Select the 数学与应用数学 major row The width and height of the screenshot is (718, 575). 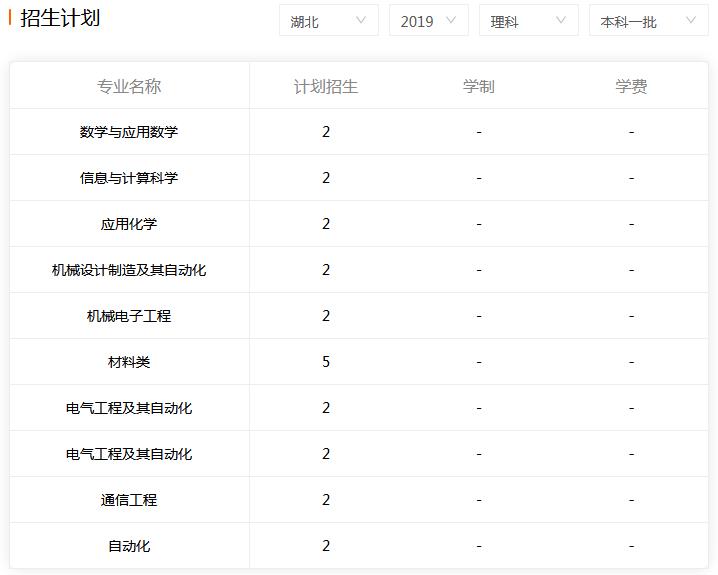129,132
